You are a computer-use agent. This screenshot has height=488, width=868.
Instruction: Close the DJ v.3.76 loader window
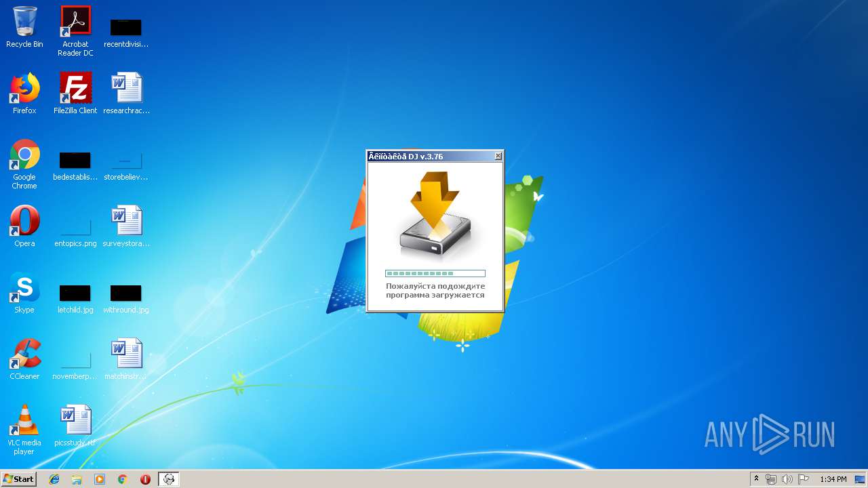(498, 156)
